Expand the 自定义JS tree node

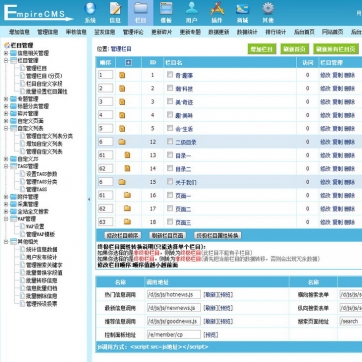pyautogui.click(x=6, y=159)
